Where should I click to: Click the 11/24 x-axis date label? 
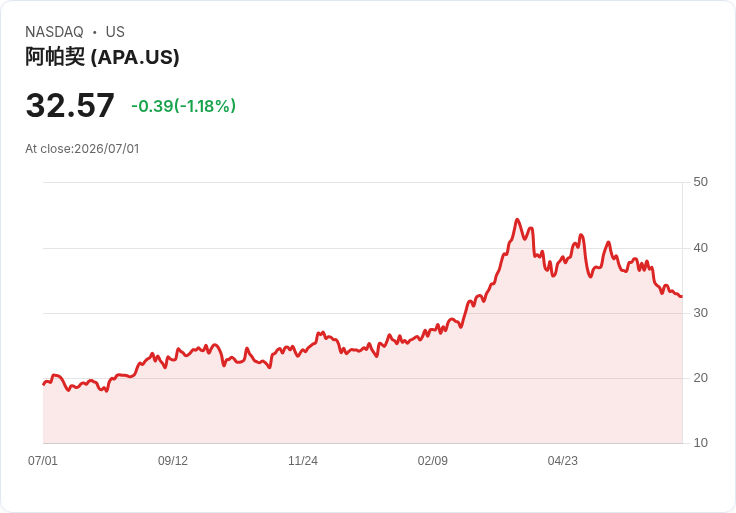pyautogui.click(x=303, y=461)
